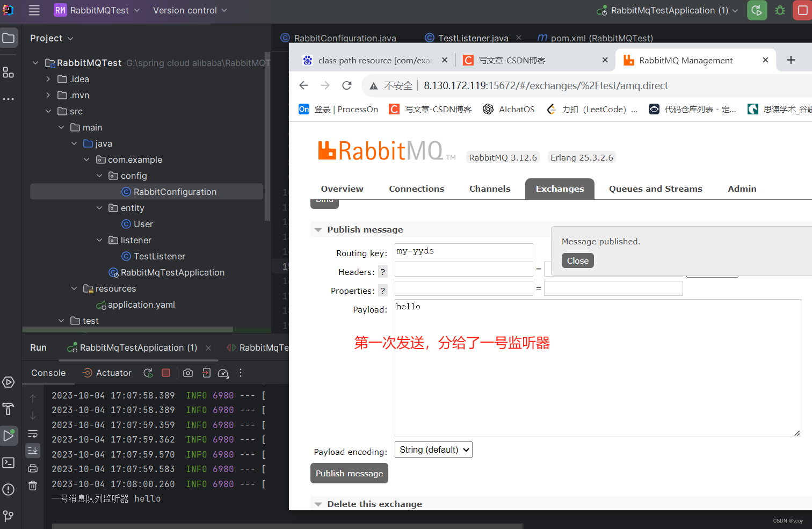Go back in the browser
This screenshot has width=812, height=529.
coord(304,85)
